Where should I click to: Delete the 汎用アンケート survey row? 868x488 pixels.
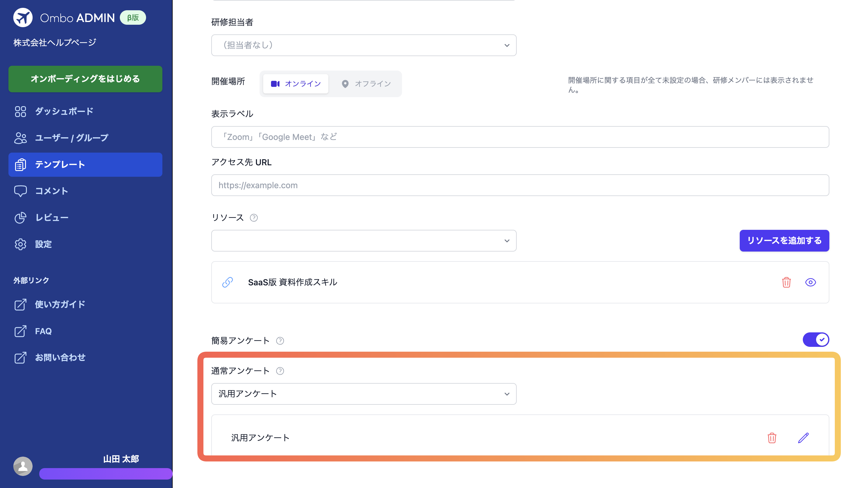pyautogui.click(x=772, y=438)
